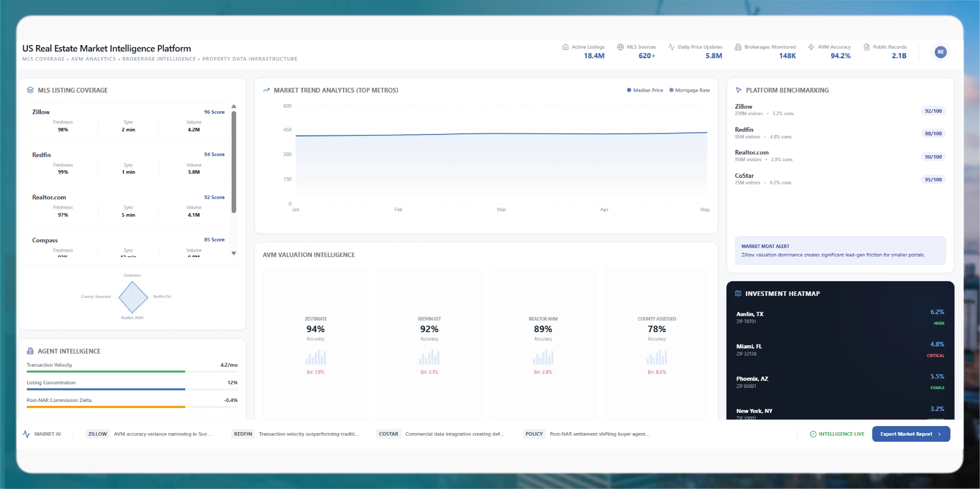The width and height of the screenshot is (980, 489).
Task: Click the Zillow 92/100 benchmark badge
Action: point(933,111)
